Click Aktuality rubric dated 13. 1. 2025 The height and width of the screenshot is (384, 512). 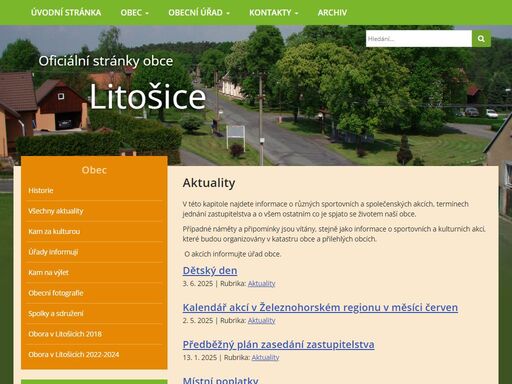click(265, 357)
